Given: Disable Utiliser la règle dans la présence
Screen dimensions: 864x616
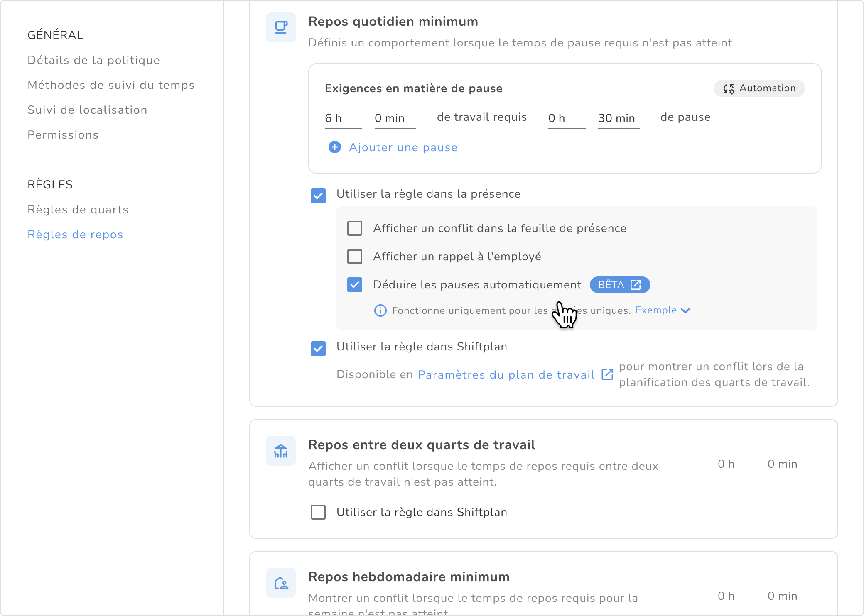Looking at the screenshot, I should click(318, 196).
